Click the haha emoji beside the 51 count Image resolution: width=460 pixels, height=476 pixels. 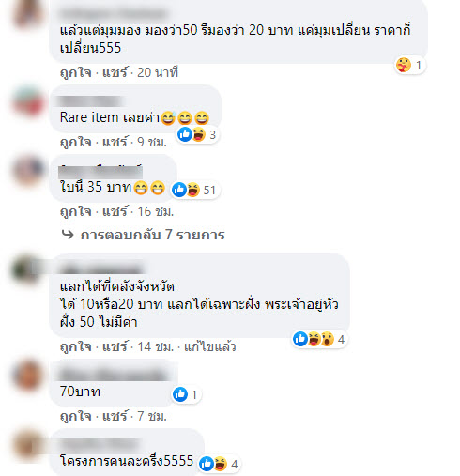click(x=193, y=190)
